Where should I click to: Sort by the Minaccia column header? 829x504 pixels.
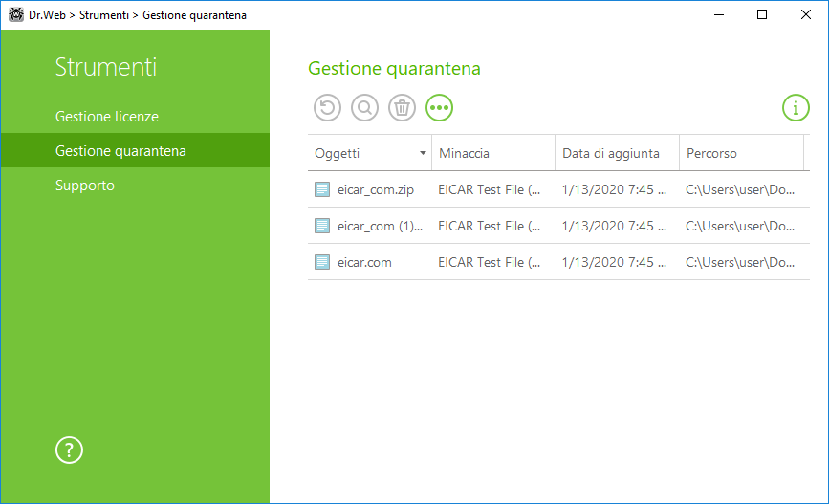pyautogui.click(x=464, y=153)
